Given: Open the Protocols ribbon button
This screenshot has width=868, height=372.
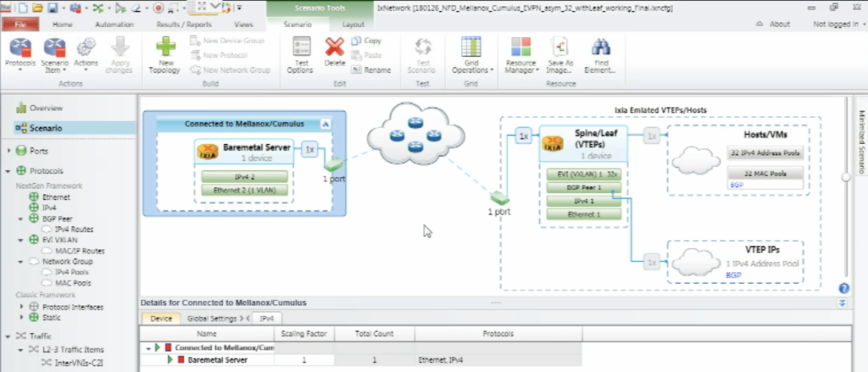Looking at the screenshot, I should pyautogui.click(x=20, y=55).
